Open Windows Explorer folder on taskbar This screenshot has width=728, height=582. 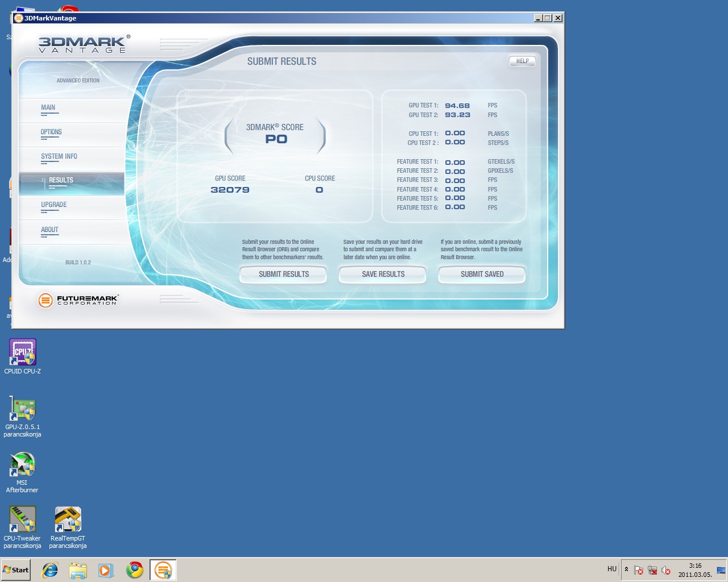click(x=78, y=570)
